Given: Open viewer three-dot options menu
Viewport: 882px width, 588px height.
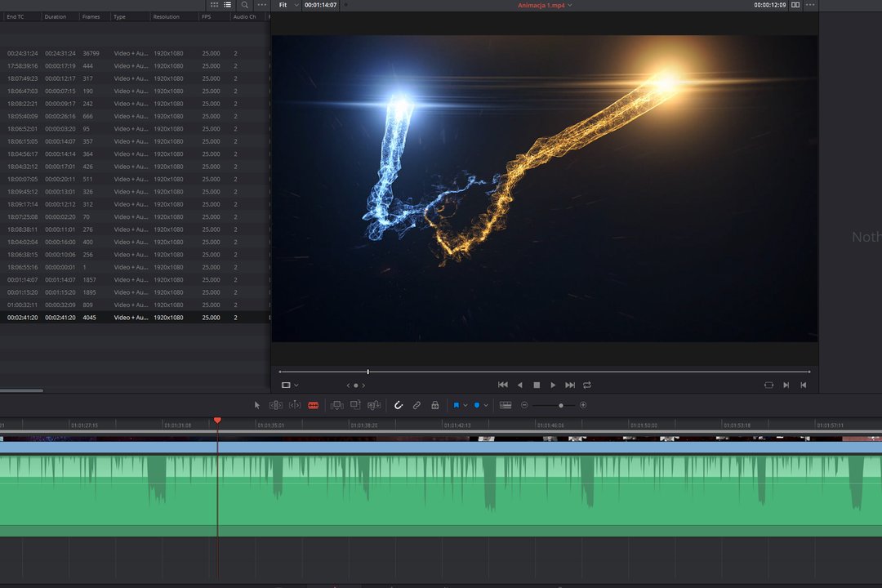Looking at the screenshot, I should click(x=810, y=5).
